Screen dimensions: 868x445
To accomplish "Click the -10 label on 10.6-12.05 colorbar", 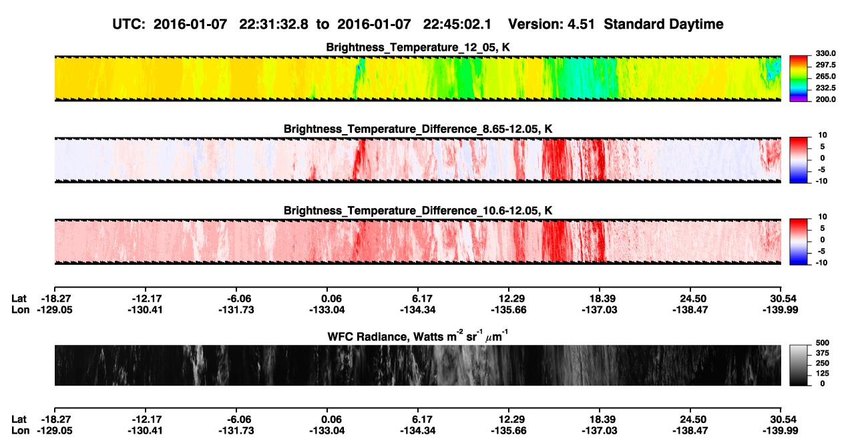I will (822, 263).
